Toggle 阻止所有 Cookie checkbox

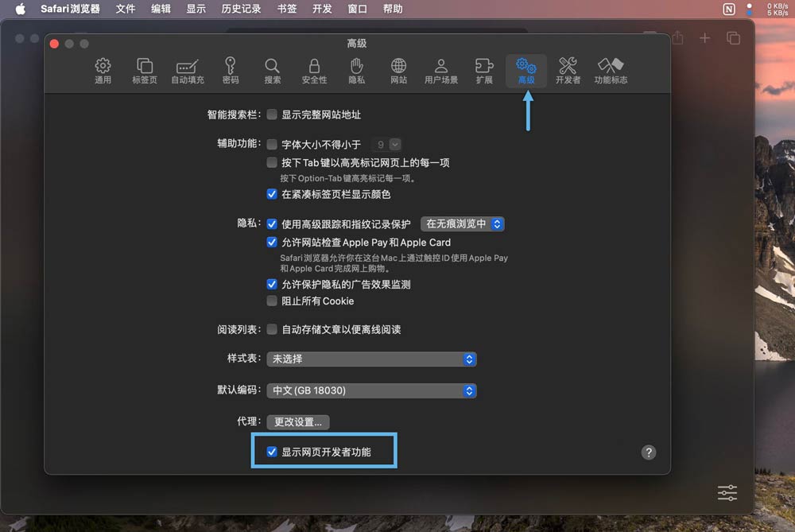click(x=272, y=301)
